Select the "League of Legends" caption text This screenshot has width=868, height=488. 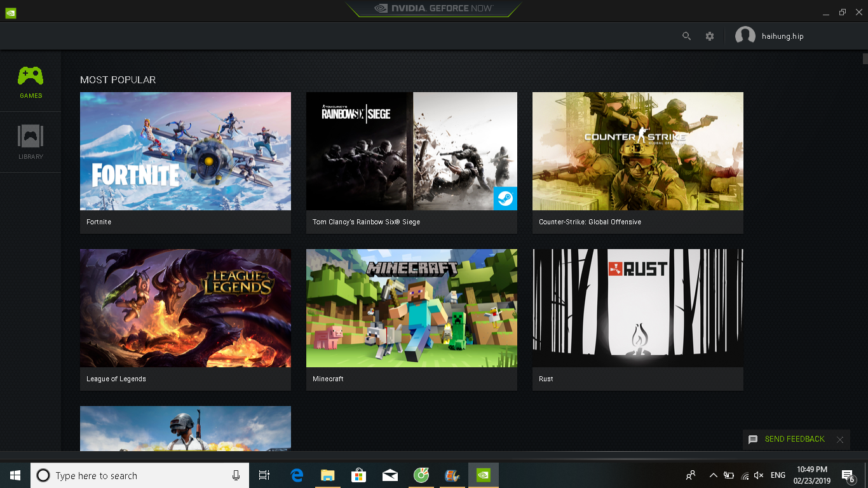[x=116, y=379]
